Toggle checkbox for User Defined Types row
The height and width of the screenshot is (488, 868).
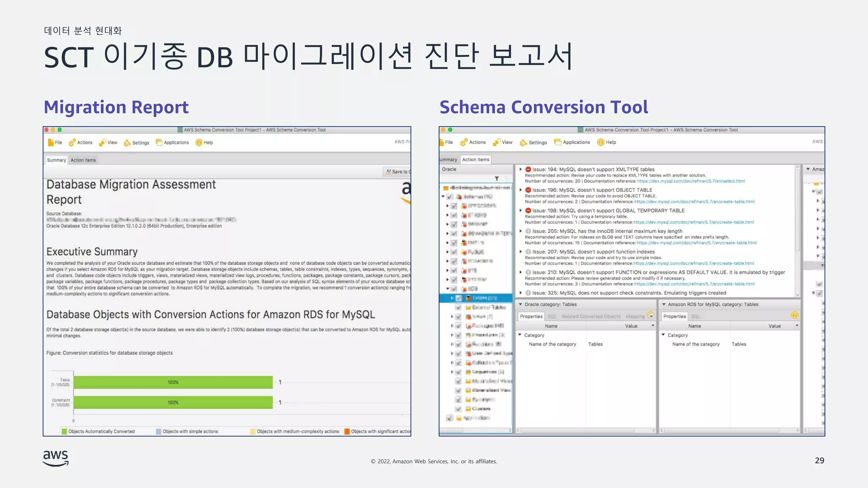[458, 353]
